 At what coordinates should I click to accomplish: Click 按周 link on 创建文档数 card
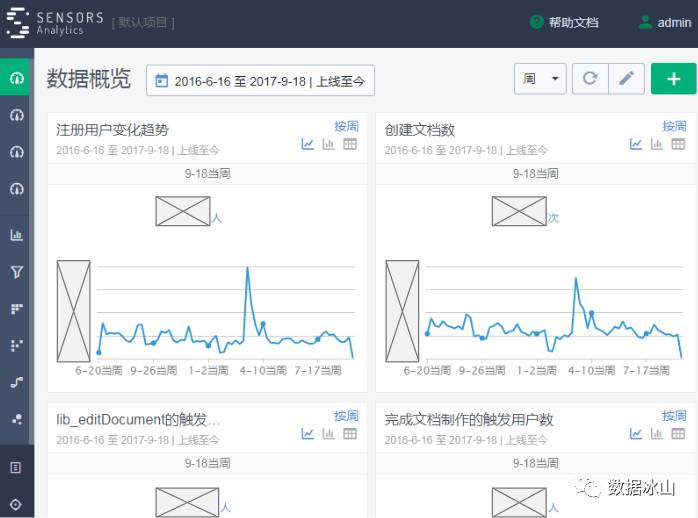(674, 126)
